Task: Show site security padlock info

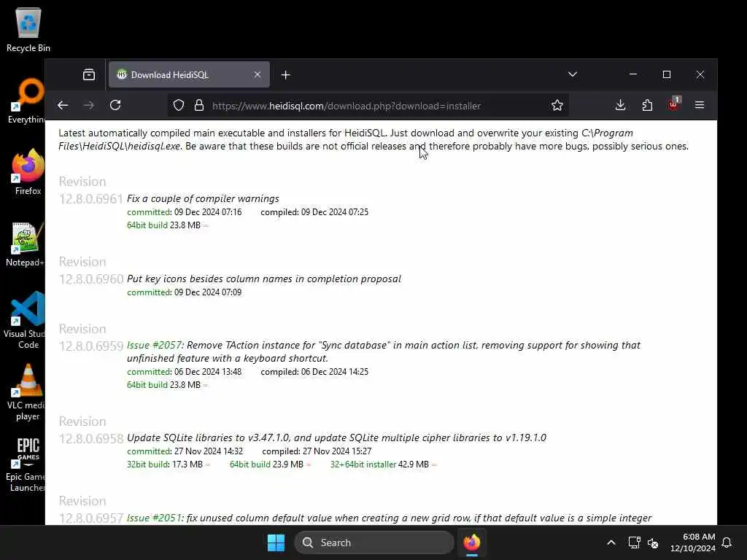Action: tap(199, 105)
